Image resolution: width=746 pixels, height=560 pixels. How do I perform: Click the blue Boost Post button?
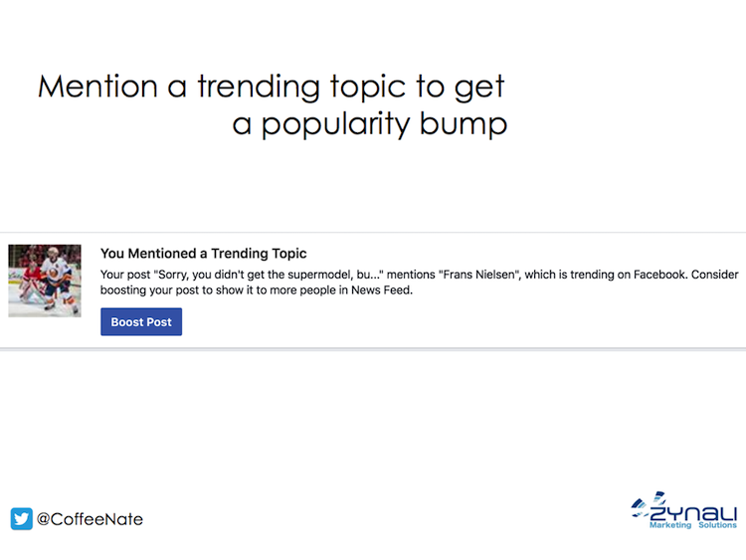(x=141, y=321)
